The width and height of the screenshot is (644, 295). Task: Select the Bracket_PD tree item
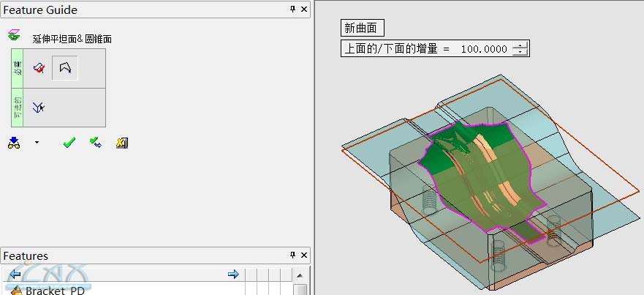[x=55, y=291]
